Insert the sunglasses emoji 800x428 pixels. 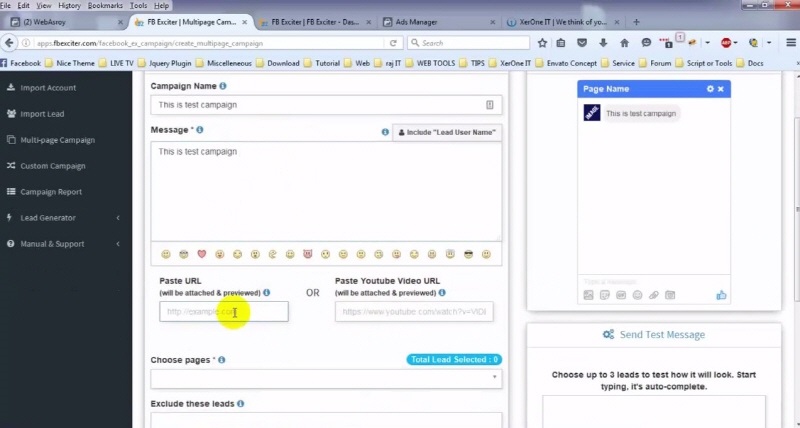[x=468, y=254]
